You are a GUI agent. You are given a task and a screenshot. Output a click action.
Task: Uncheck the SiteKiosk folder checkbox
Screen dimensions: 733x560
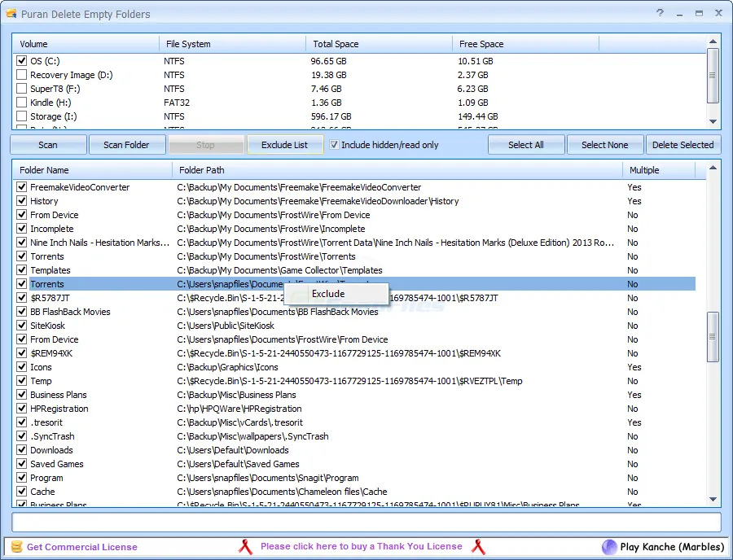[x=21, y=326]
